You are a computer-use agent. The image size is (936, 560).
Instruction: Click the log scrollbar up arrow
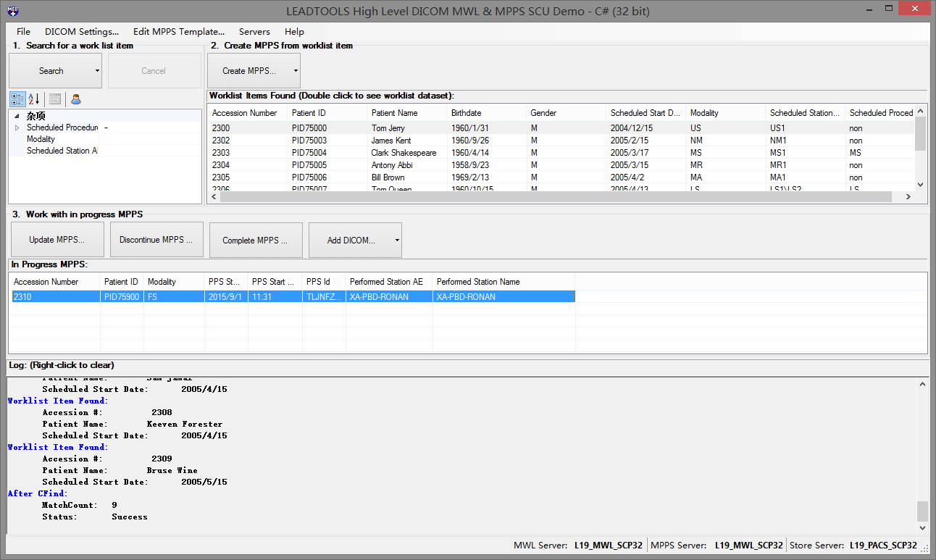point(922,385)
